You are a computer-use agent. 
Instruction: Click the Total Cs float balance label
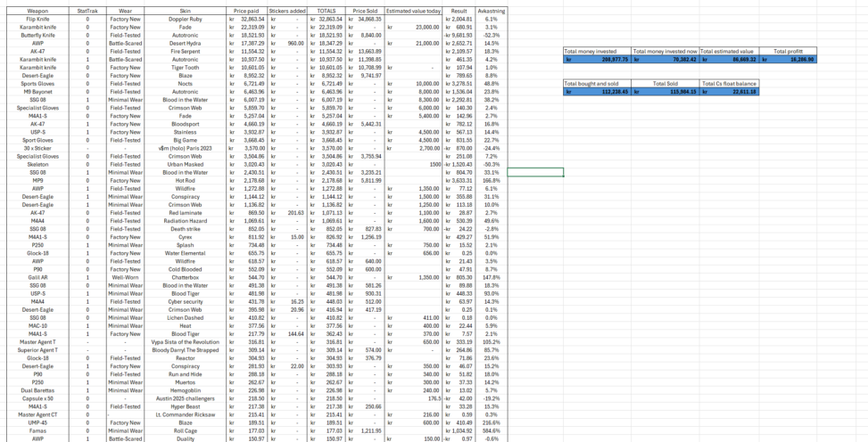point(734,83)
